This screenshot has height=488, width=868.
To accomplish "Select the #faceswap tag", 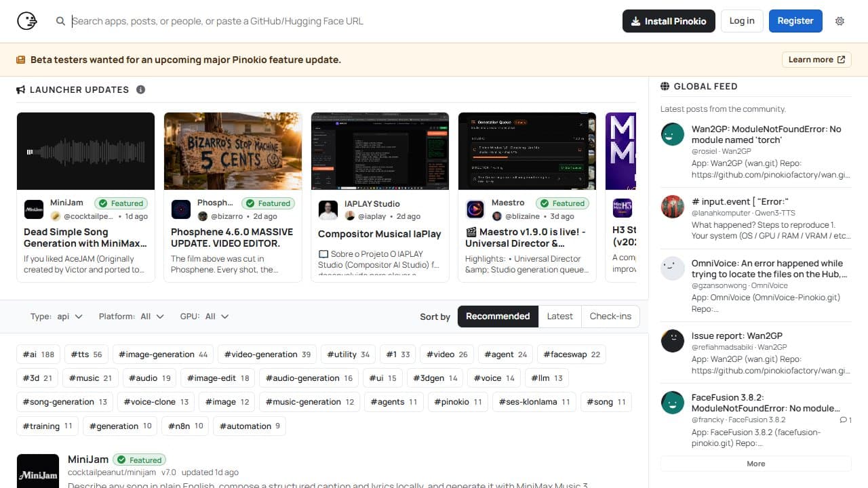I will tap(572, 354).
